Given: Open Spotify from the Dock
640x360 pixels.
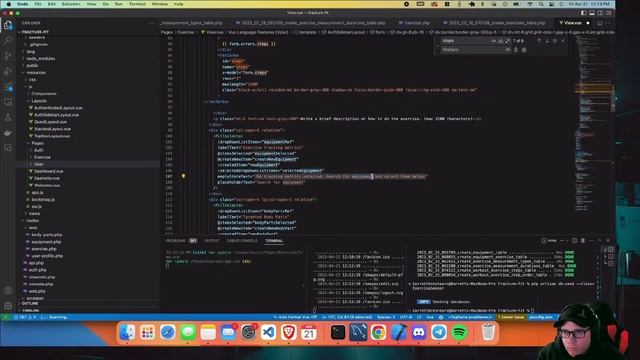Looking at the screenshot, I should [x=459, y=332].
